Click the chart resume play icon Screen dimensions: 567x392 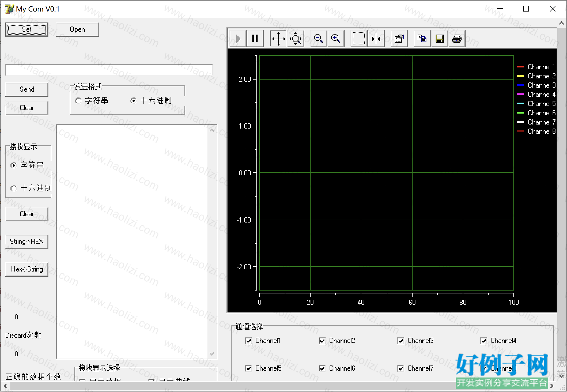[238, 38]
